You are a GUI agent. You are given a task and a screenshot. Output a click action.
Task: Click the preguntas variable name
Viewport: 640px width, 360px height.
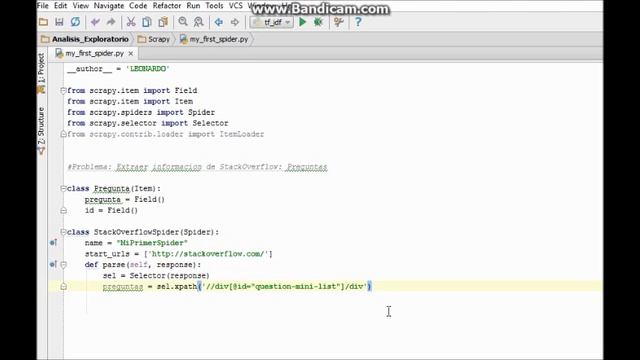coord(123,287)
